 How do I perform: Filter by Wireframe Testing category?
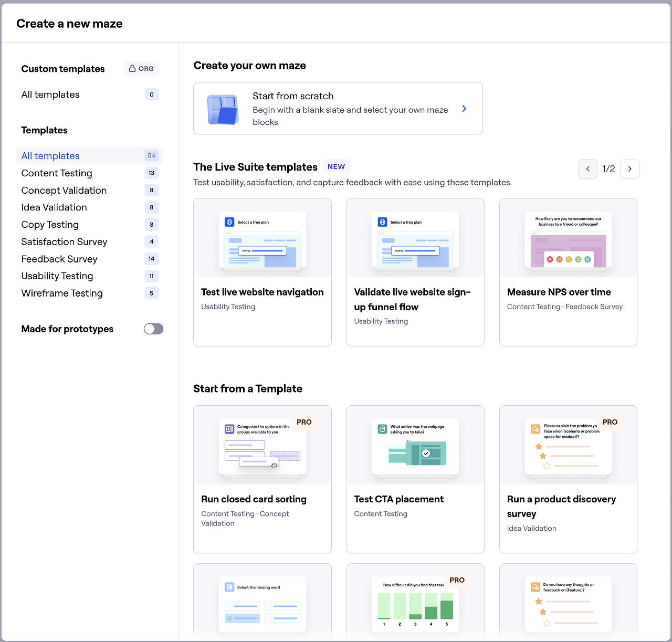click(x=90, y=293)
